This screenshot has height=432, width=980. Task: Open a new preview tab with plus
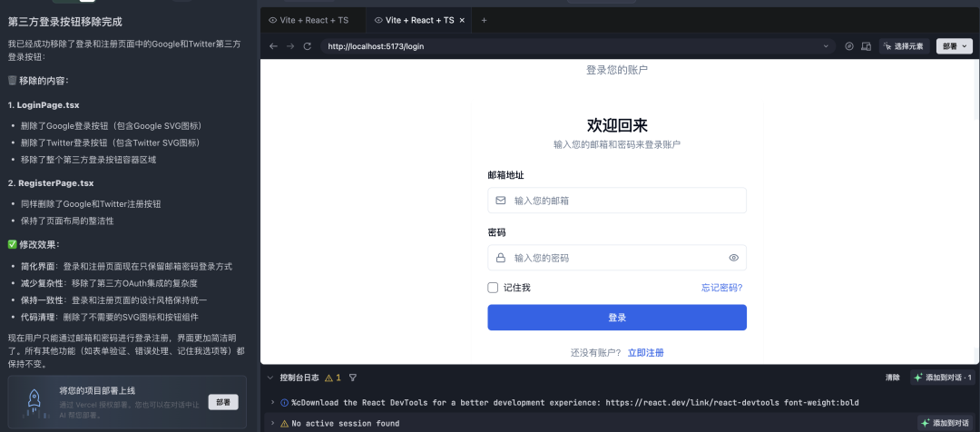click(x=484, y=20)
